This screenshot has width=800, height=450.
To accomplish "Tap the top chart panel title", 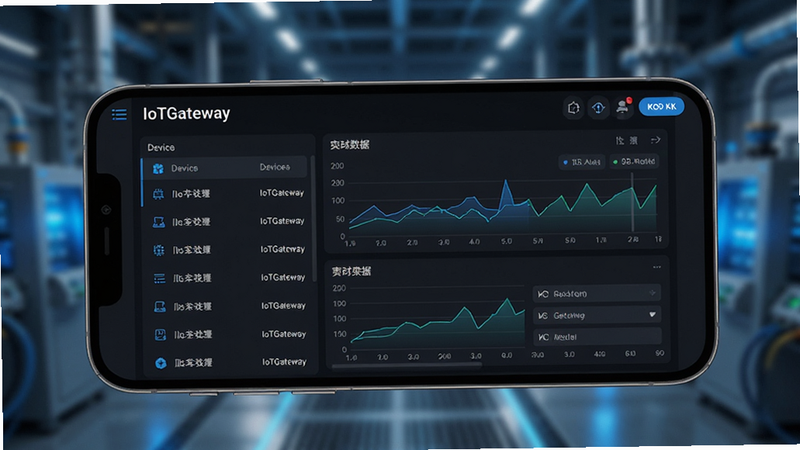I will pyautogui.click(x=349, y=145).
